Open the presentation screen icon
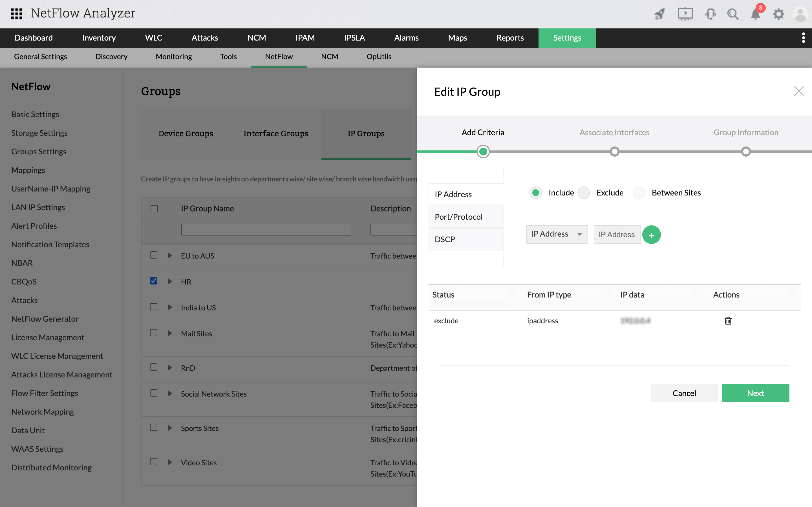812x507 pixels. pyautogui.click(x=685, y=14)
